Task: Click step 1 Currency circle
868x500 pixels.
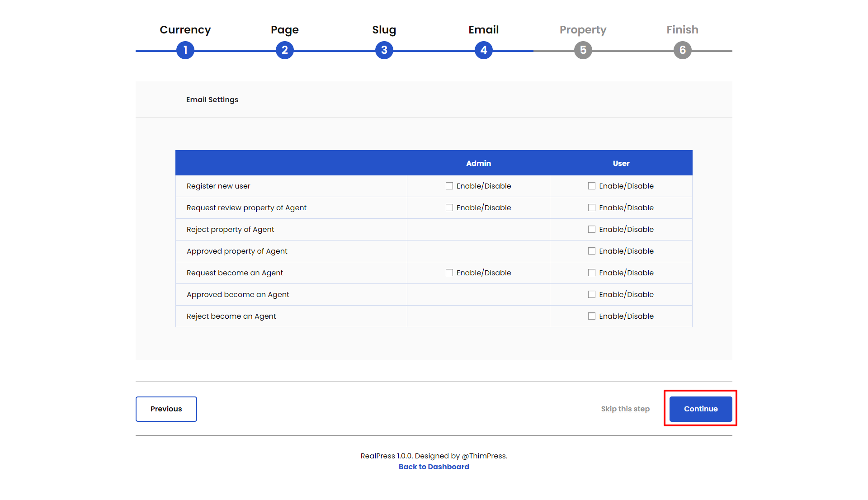Action: [185, 50]
